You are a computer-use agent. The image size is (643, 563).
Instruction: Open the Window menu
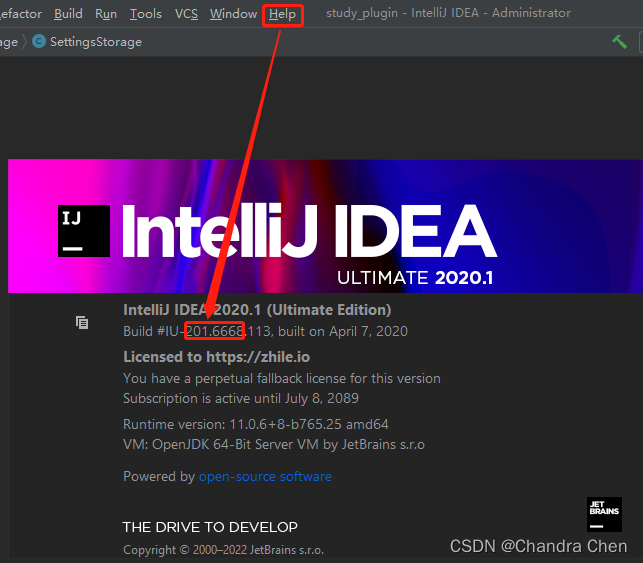pyautogui.click(x=233, y=14)
